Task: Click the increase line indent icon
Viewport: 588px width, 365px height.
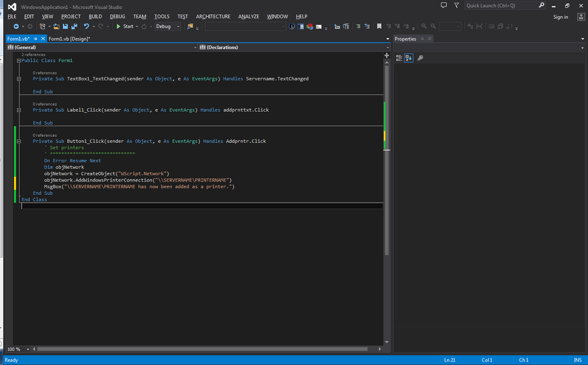Action: click(x=346, y=26)
